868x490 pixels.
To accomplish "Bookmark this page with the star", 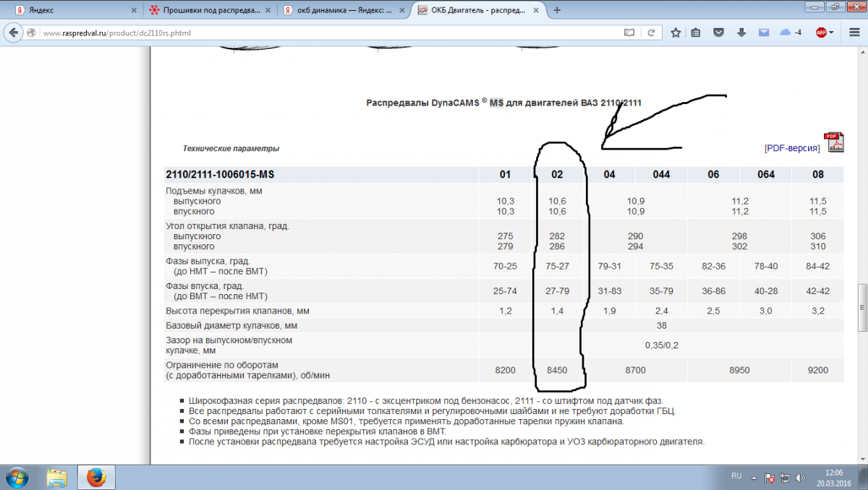I will point(676,33).
